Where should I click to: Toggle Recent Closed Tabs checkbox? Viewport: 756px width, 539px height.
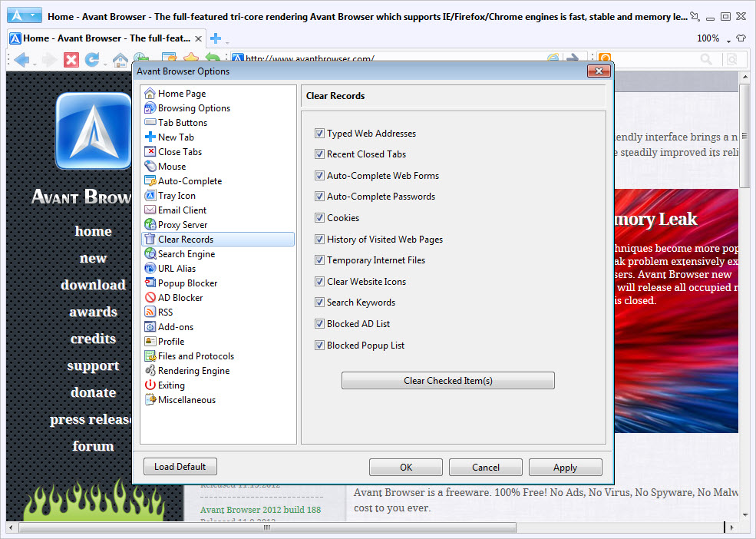click(319, 154)
